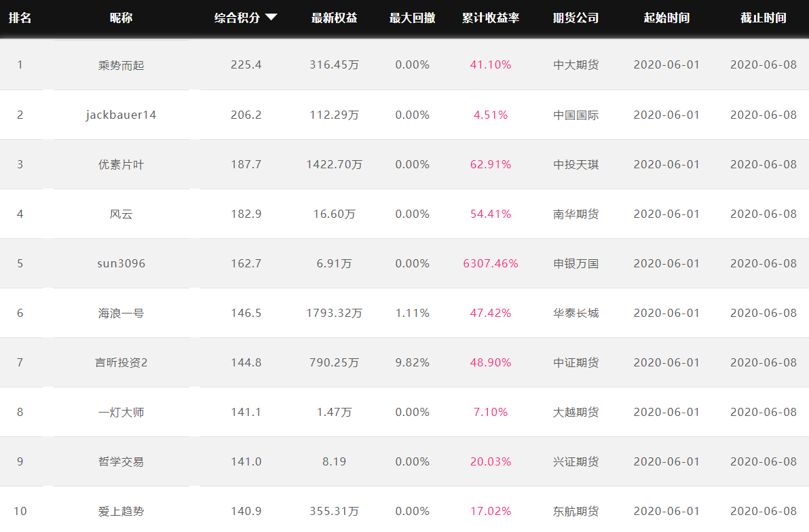This screenshot has height=532, width=809.
Task: Select score value 162.7
Action: tap(246, 263)
